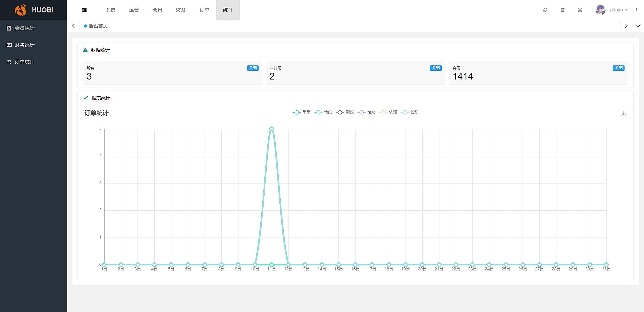Select the 后台首页 tab
Screen dimensions: 644x312
tap(96, 26)
